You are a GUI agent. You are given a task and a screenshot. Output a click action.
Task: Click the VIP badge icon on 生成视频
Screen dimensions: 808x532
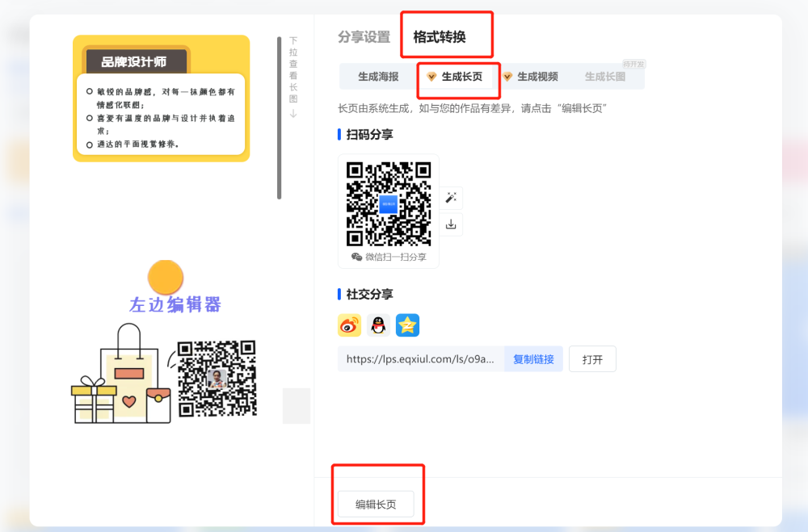pos(507,77)
